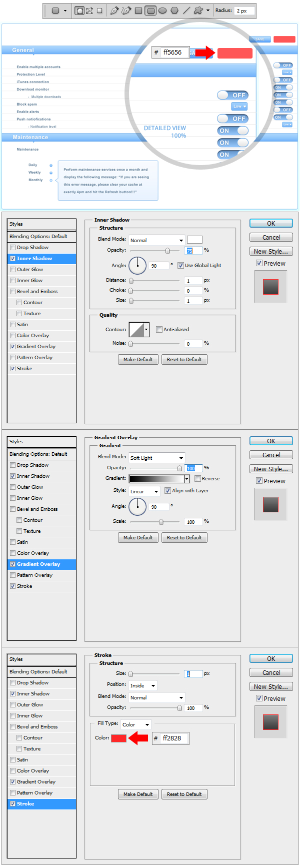The image size is (300, 868).
Task: Enable the Anti-aliased checkbox
Action: click(159, 329)
